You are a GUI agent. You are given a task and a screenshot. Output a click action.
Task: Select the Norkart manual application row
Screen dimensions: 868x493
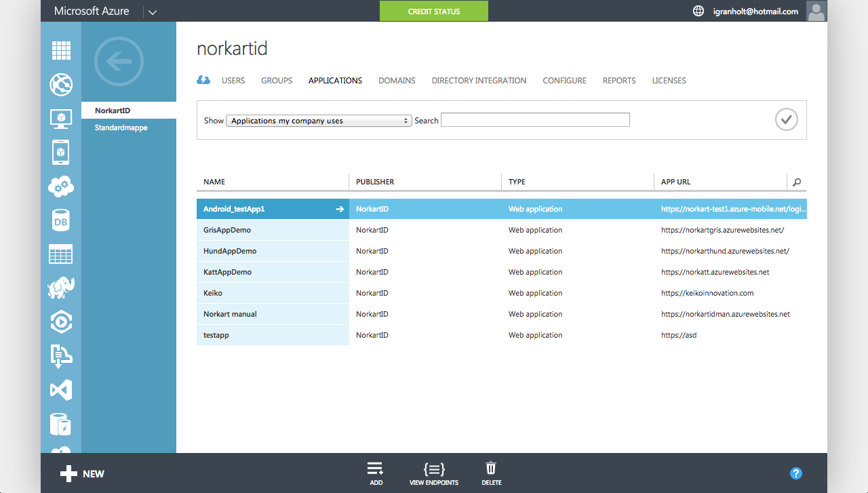click(x=502, y=314)
